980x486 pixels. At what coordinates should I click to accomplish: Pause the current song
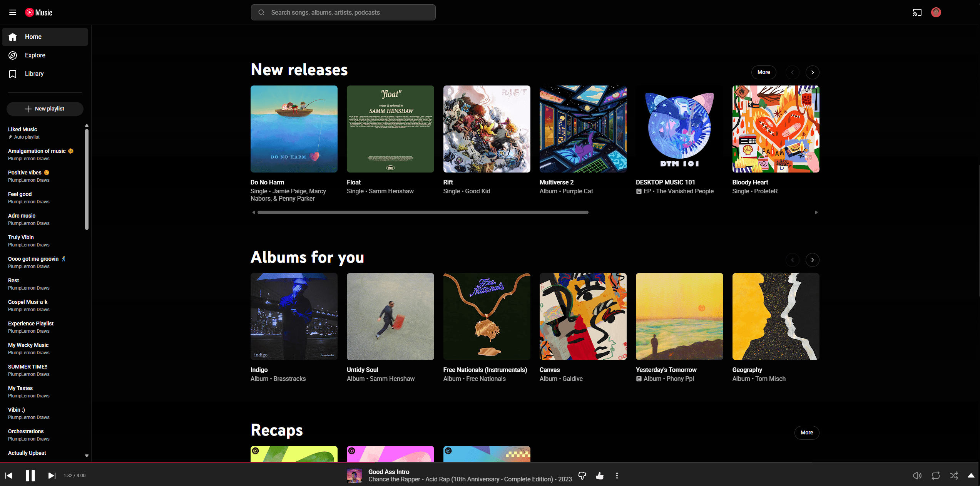pyautogui.click(x=30, y=476)
